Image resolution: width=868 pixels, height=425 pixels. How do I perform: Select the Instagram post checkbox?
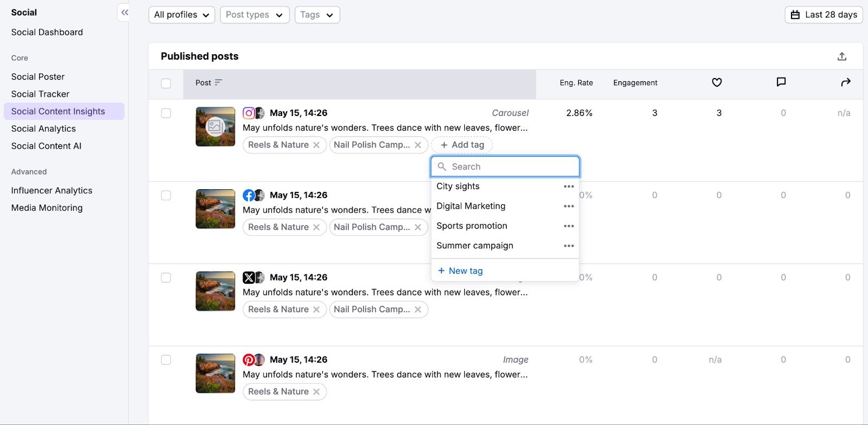[166, 113]
